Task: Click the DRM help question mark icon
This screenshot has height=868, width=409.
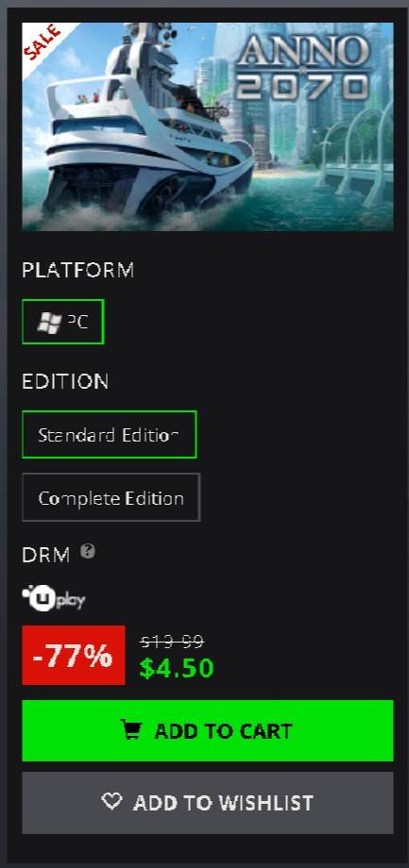Action: pos(88,551)
